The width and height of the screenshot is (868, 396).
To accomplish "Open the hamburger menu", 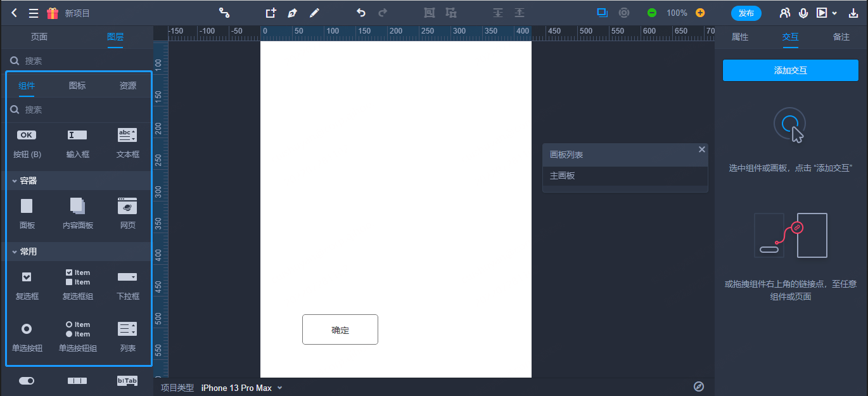I will coord(34,13).
